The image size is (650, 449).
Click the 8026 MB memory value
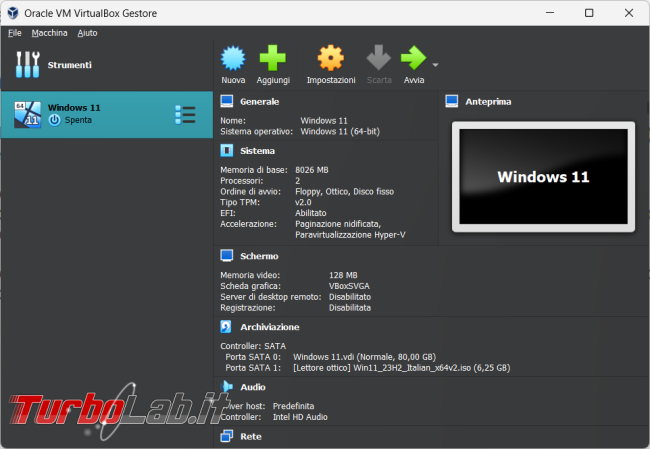point(312,170)
